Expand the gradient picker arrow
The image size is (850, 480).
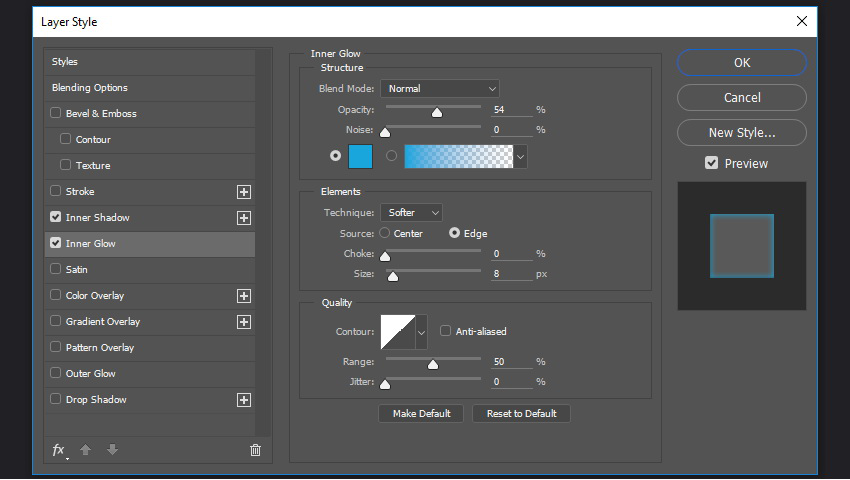[520, 157]
